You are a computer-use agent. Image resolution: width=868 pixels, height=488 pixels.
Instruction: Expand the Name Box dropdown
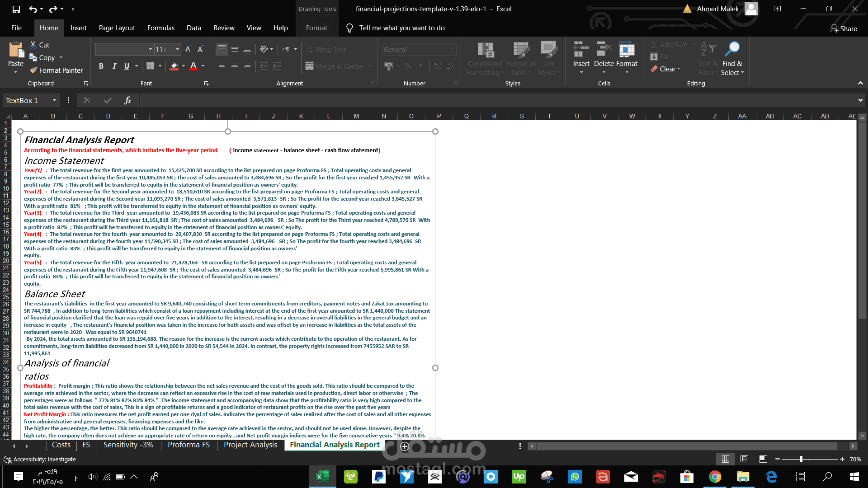[54, 100]
